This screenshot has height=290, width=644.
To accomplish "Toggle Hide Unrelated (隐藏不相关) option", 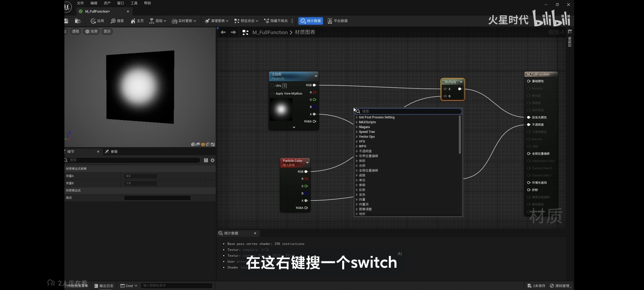I will coord(276,21).
